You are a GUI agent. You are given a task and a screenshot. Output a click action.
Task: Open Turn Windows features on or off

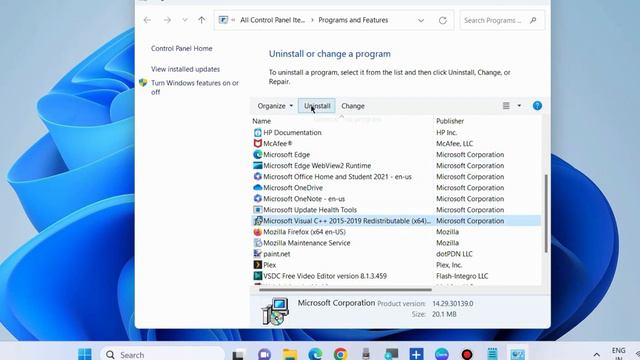pos(195,87)
